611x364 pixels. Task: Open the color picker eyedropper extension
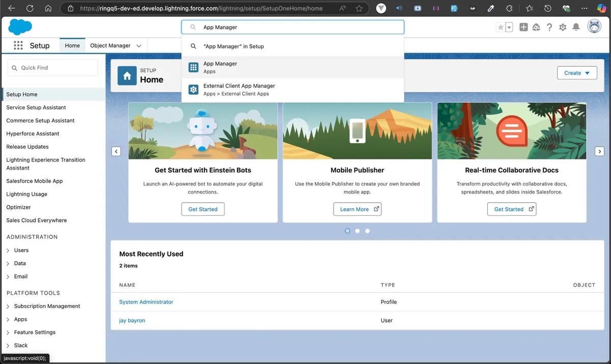491,8
